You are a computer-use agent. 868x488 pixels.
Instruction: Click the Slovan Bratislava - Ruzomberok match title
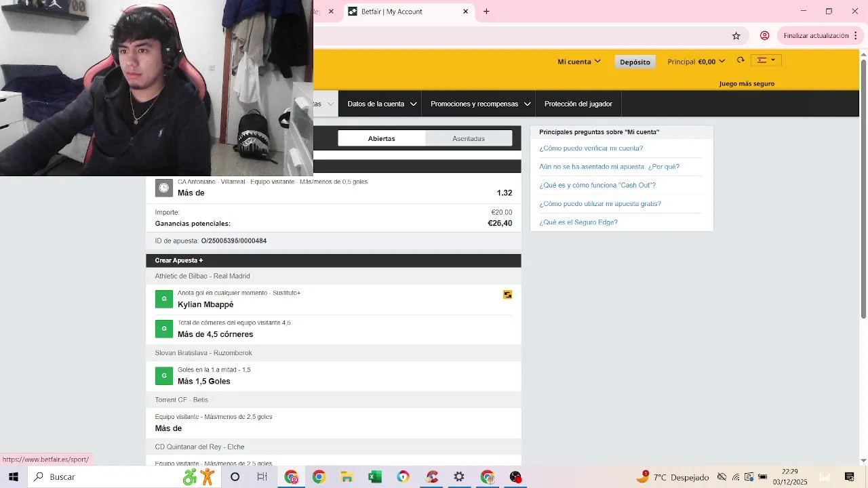(203, 353)
